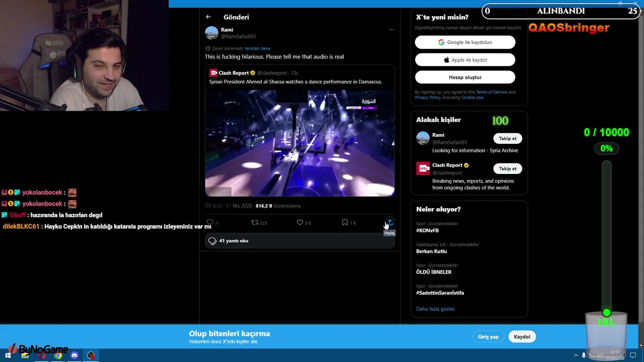Expand hidden system tray icons chevron
Viewport: 644px width, 362px height.
coord(576,355)
